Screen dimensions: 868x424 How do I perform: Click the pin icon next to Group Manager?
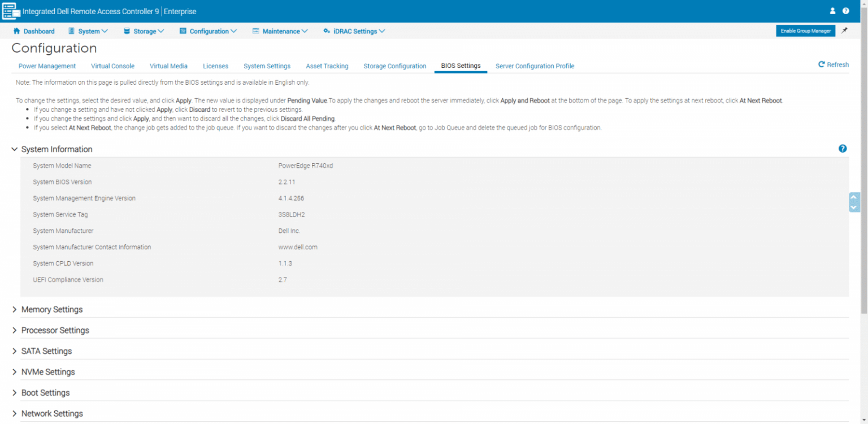coord(844,31)
